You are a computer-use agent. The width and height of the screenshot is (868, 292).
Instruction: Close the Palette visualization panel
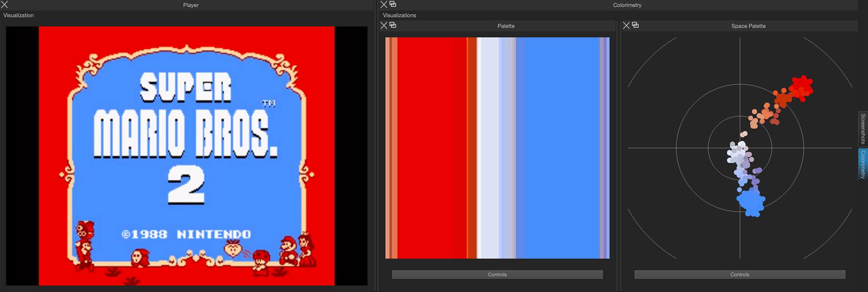pyautogui.click(x=384, y=25)
